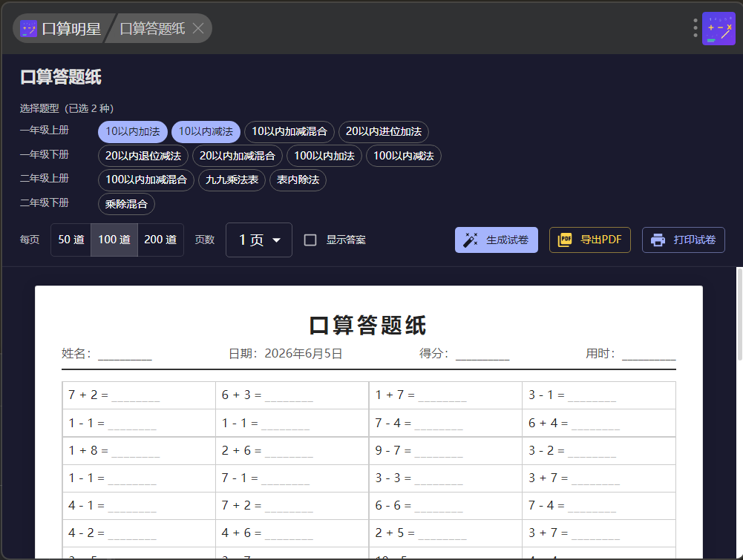This screenshot has height=560, width=743.
Task: Click the problem cell 2 + 6 =
Action: 292,451
